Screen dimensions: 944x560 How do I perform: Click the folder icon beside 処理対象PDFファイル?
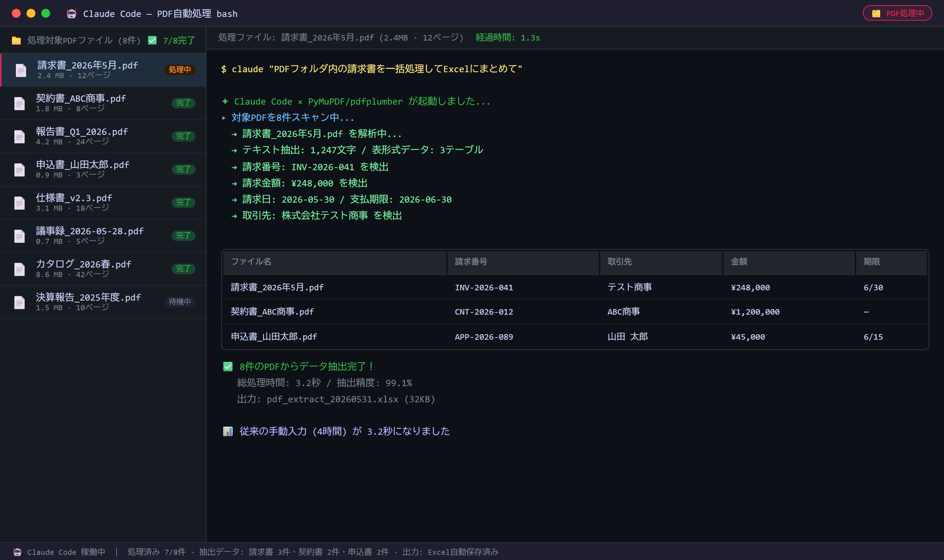point(16,41)
